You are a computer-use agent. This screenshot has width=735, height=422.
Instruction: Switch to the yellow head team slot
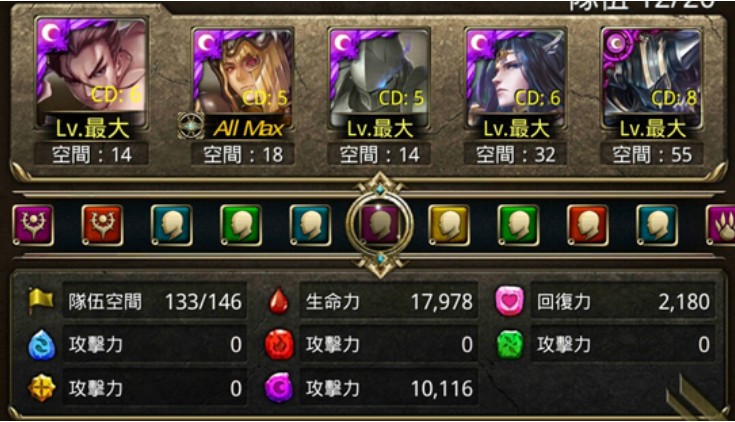pos(449,226)
